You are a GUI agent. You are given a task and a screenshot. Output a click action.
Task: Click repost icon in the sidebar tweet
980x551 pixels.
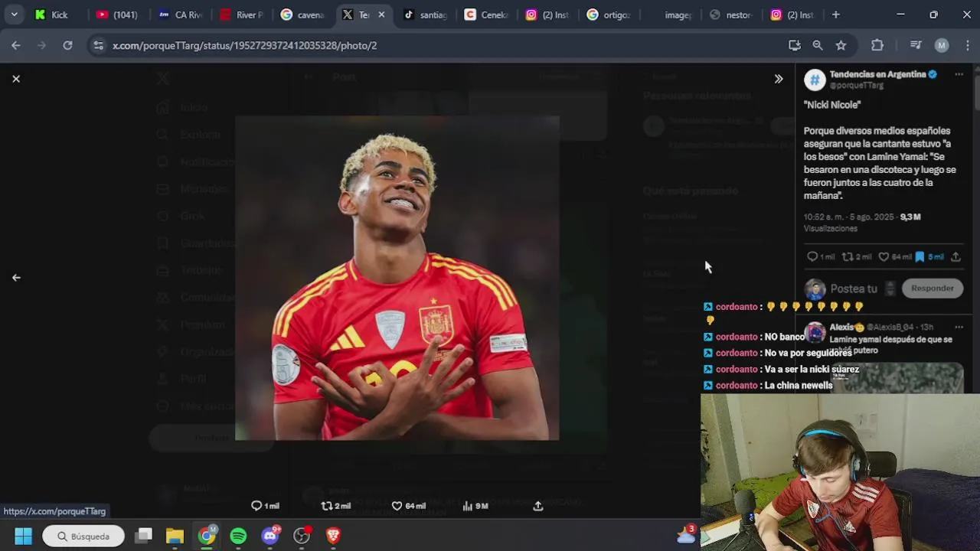coord(848,257)
